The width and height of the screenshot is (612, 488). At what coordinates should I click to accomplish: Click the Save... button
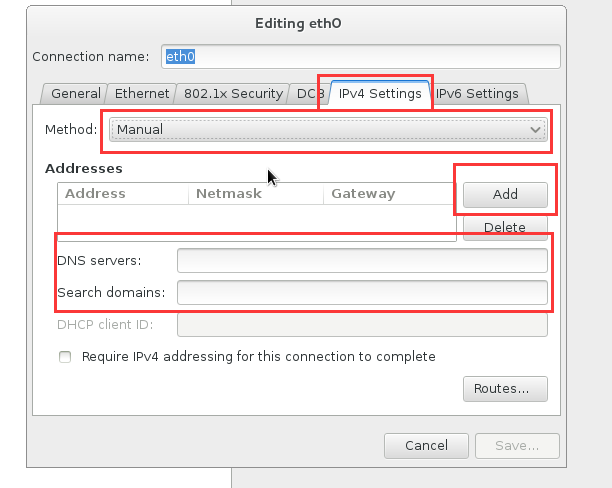pos(517,445)
